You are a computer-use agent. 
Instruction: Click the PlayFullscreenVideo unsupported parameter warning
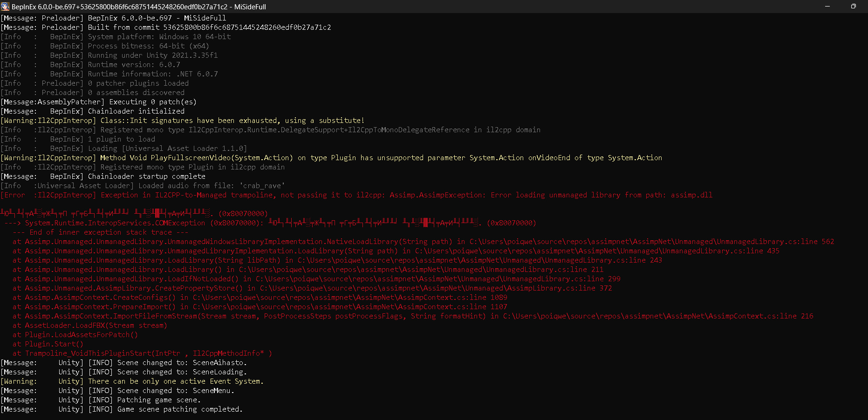point(381,158)
